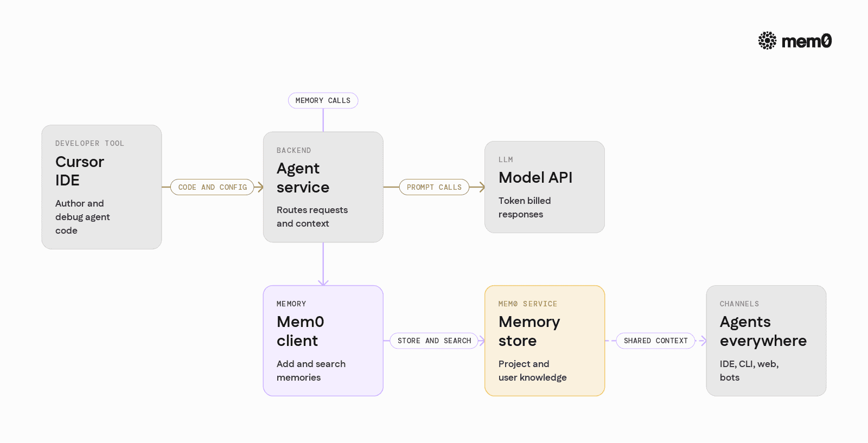This screenshot has height=443, width=868.
Task: Click downward arrowhead above Mem0 client card
Action: pos(323,282)
